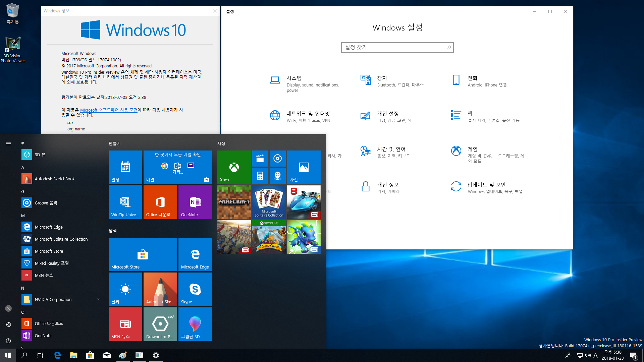Open the Microsoft Store wide tile
This screenshot has width=644, height=362.
pyautogui.click(x=143, y=254)
